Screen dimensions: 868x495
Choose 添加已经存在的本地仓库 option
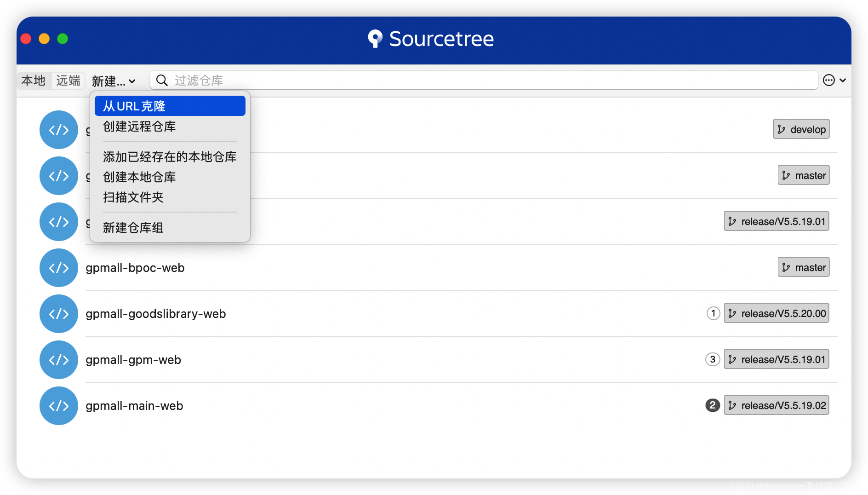coord(170,157)
